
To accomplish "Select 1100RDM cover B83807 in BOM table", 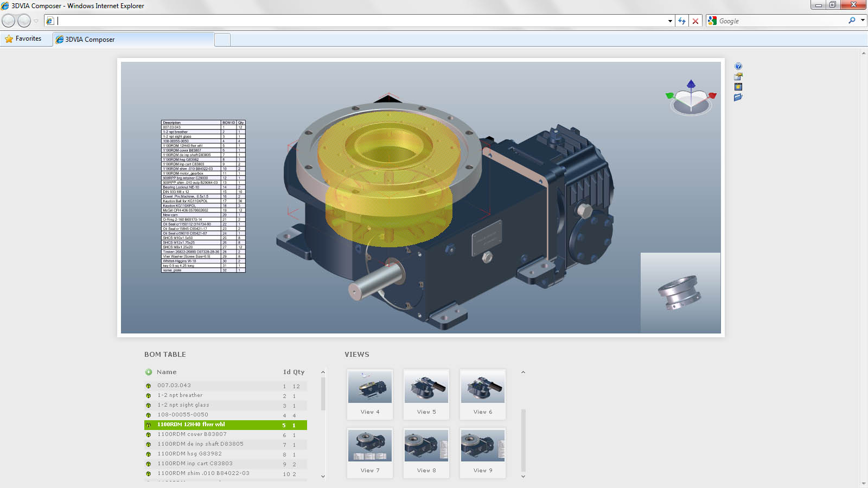I will coord(192,434).
